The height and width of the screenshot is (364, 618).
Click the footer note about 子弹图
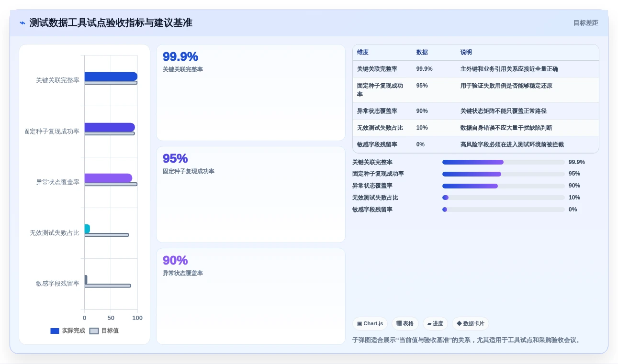click(467, 340)
